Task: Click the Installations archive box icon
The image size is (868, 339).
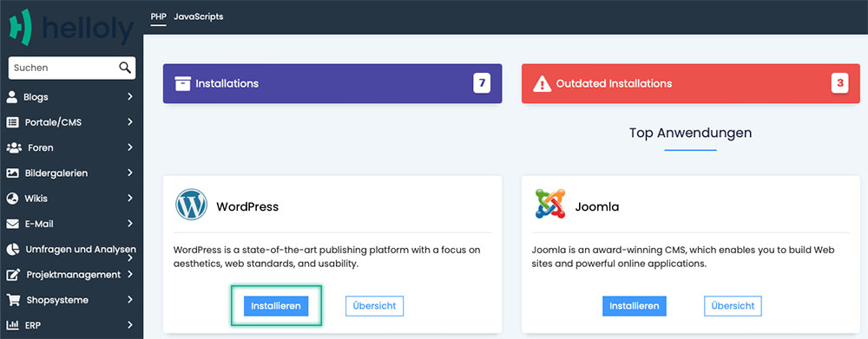Action: pyautogui.click(x=182, y=83)
